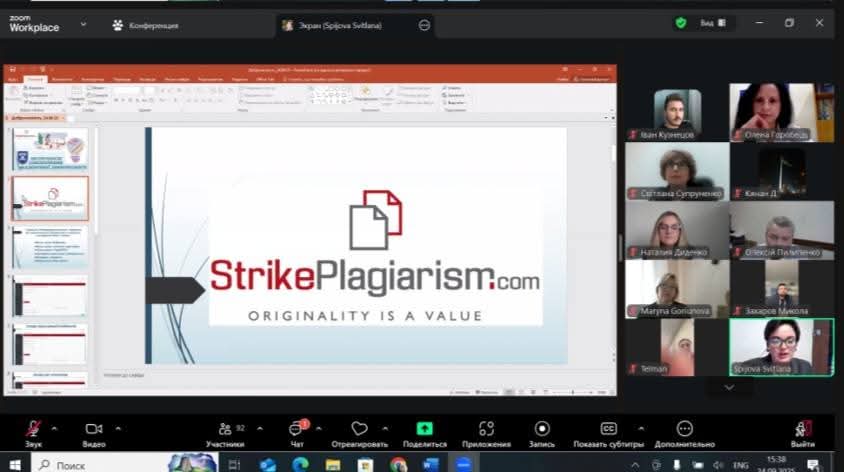Click the Отреагировать reactions heart icon
The width and height of the screenshot is (844, 472).
click(x=359, y=430)
